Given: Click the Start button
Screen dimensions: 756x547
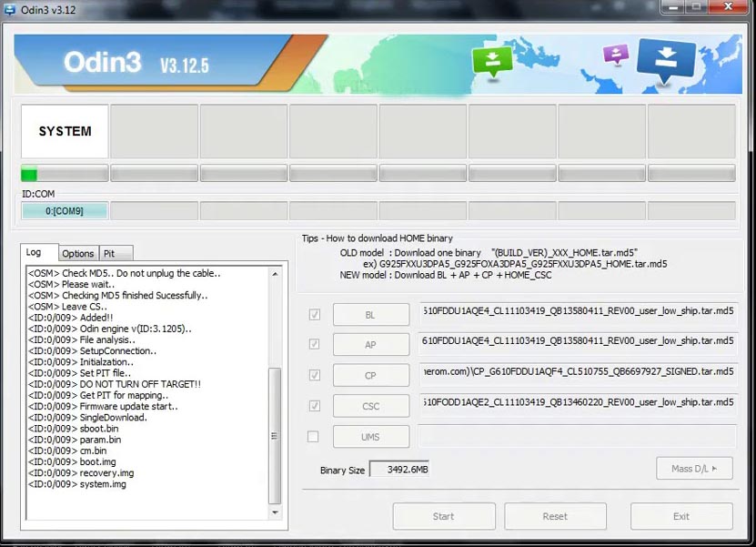Looking at the screenshot, I should tap(444, 516).
